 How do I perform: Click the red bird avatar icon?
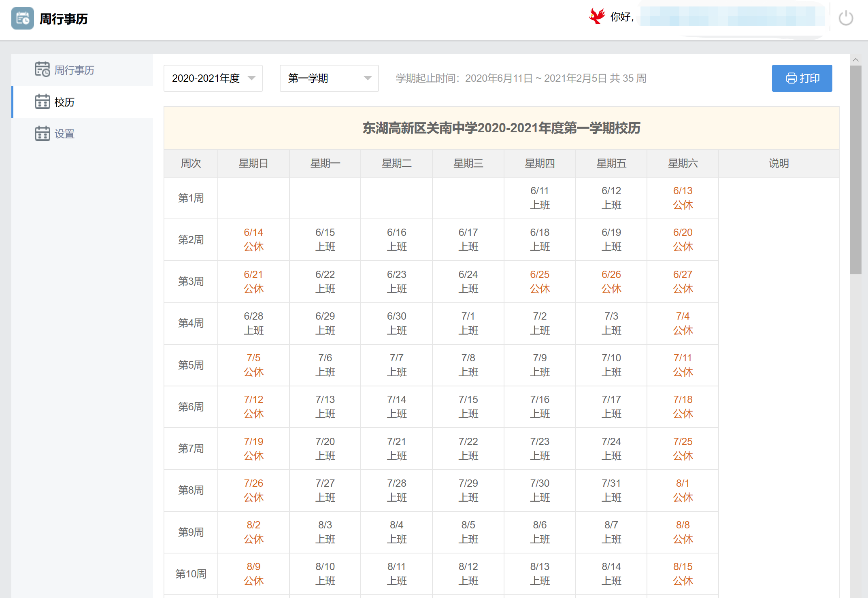tap(597, 17)
